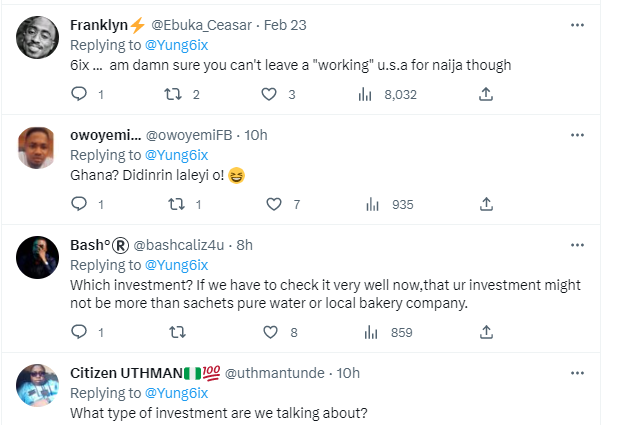This screenshot has height=425, width=626.
Task: Reply to Bash's investment tweet
Action: pyautogui.click(x=80, y=332)
